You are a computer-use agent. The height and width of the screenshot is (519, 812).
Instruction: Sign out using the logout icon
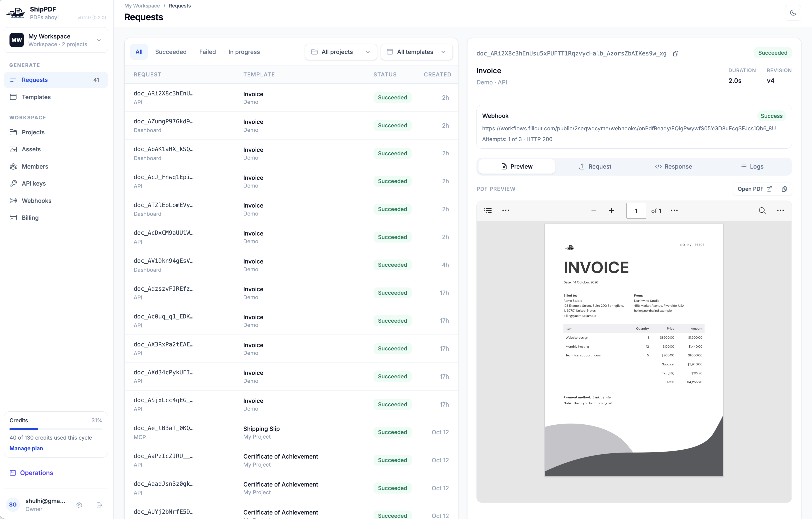[x=99, y=505]
